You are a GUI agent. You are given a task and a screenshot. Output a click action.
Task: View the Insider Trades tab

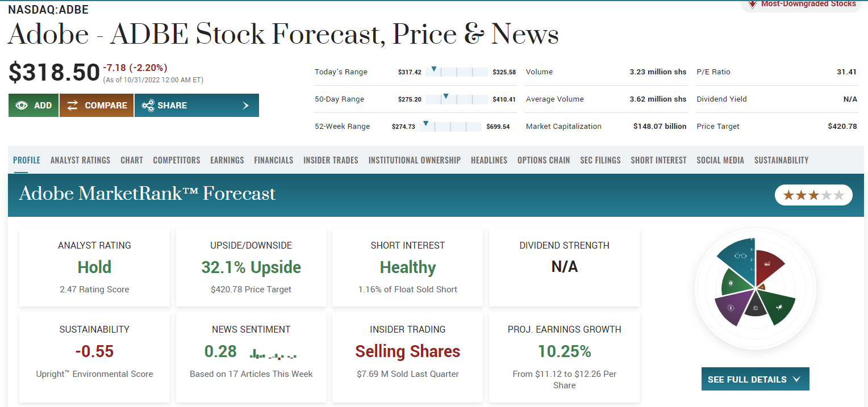[x=331, y=160]
